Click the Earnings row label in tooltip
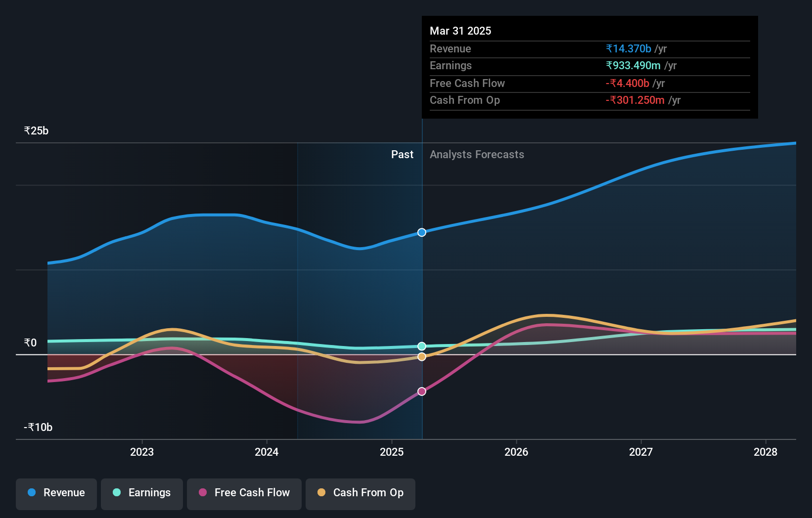 coord(451,65)
